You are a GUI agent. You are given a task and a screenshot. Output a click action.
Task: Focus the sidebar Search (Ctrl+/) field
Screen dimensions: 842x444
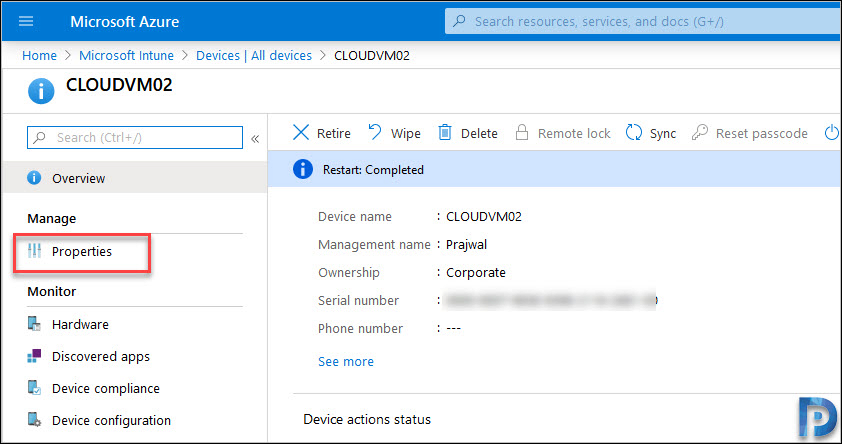(x=135, y=137)
